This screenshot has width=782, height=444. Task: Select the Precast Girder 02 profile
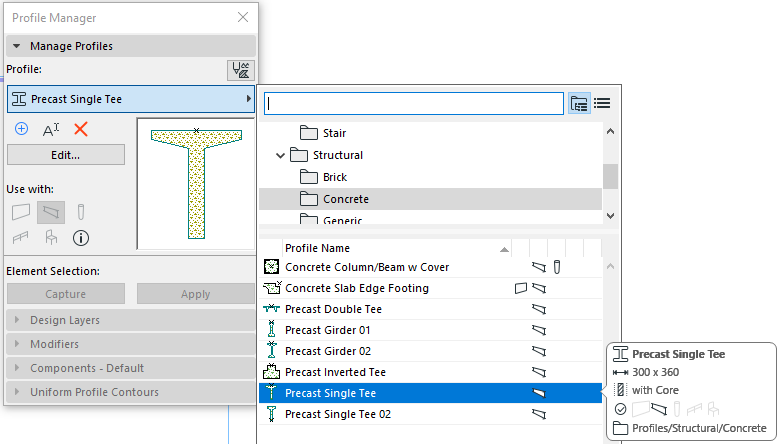click(x=431, y=351)
